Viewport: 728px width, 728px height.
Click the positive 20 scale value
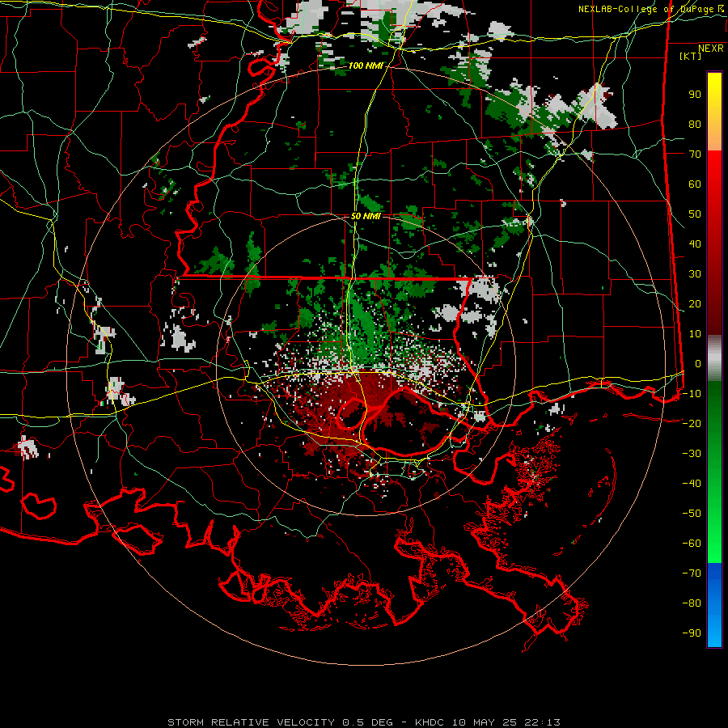[x=695, y=304]
